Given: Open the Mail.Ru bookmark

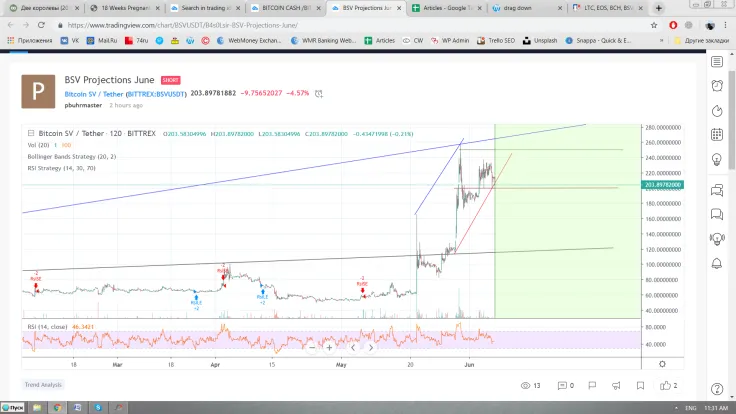Looking at the screenshot, I should pyautogui.click(x=102, y=41).
